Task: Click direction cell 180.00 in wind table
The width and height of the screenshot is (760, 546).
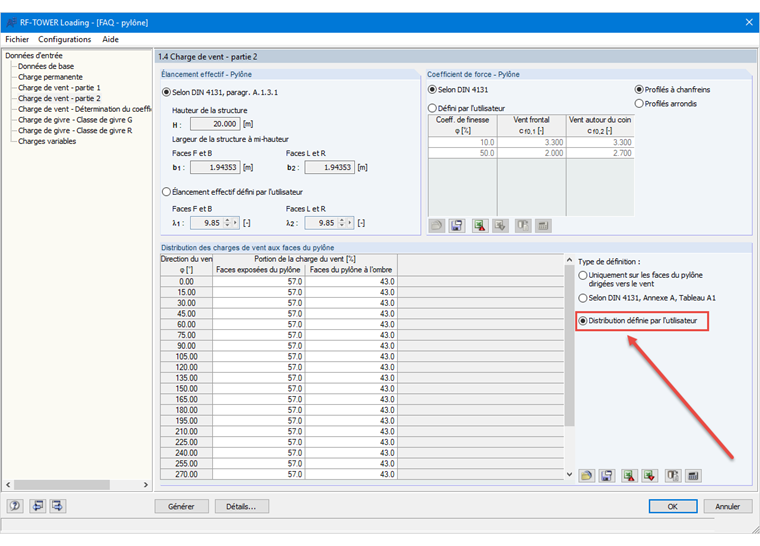Action: (x=187, y=410)
